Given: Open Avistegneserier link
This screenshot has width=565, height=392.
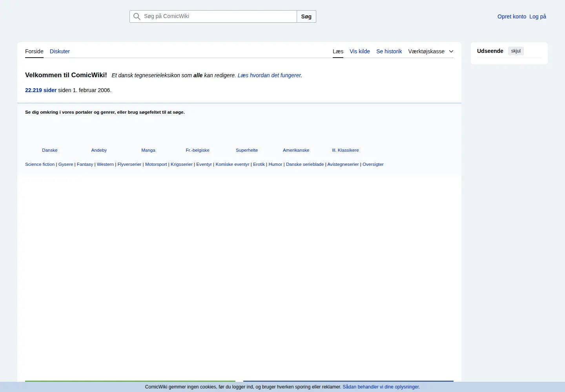Looking at the screenshot, I should 343,164.
